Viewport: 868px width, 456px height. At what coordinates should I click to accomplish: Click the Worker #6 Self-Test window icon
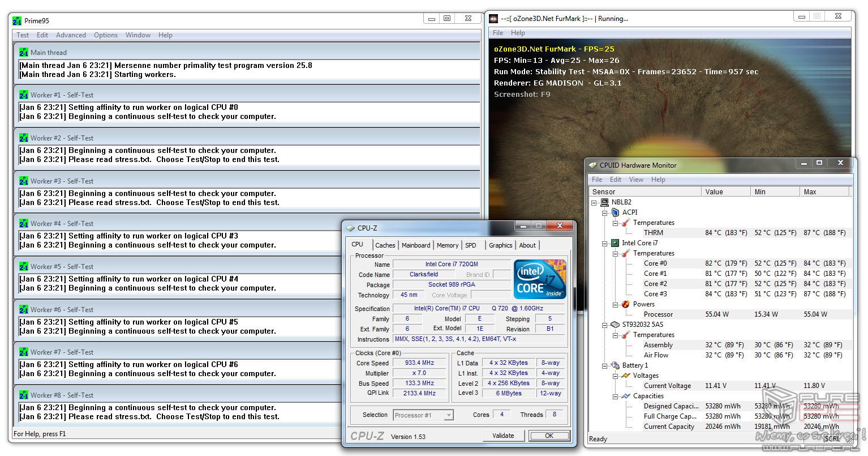pos(24,309)
